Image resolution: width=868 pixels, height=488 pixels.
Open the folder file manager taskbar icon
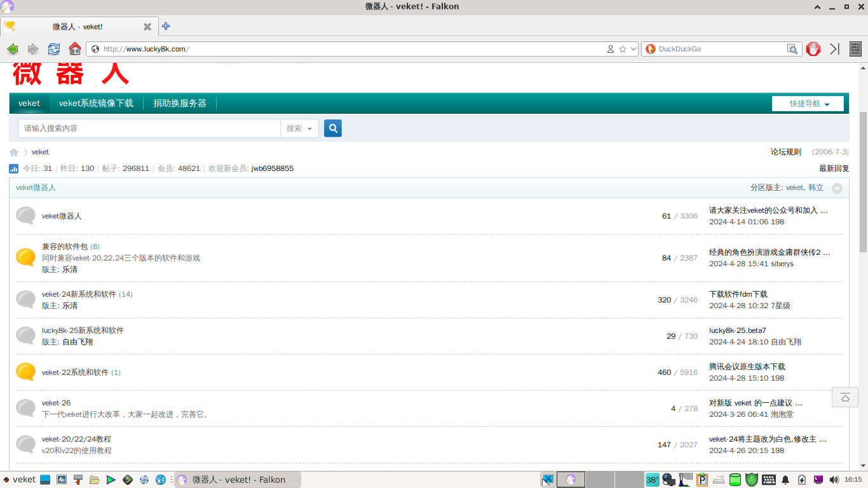(x=95, y=480)
